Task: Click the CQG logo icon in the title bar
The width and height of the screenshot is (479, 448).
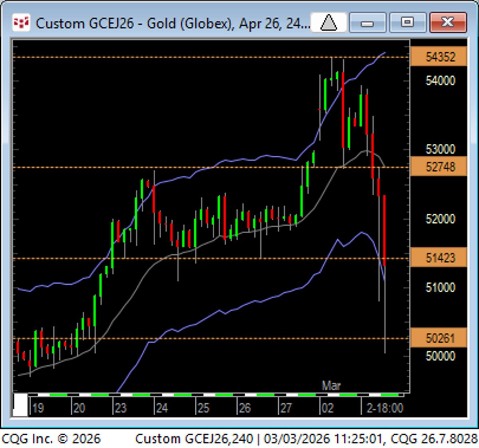Action: pos(22,22)
